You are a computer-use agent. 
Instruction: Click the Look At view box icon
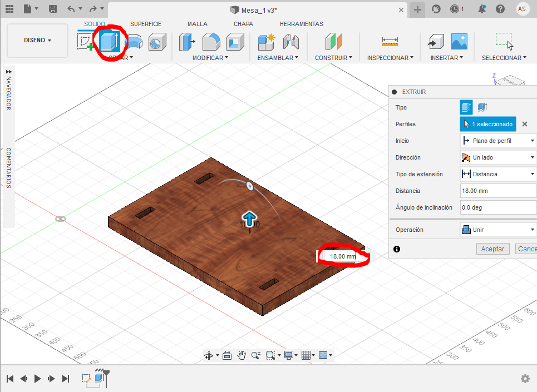pos(227,355)
